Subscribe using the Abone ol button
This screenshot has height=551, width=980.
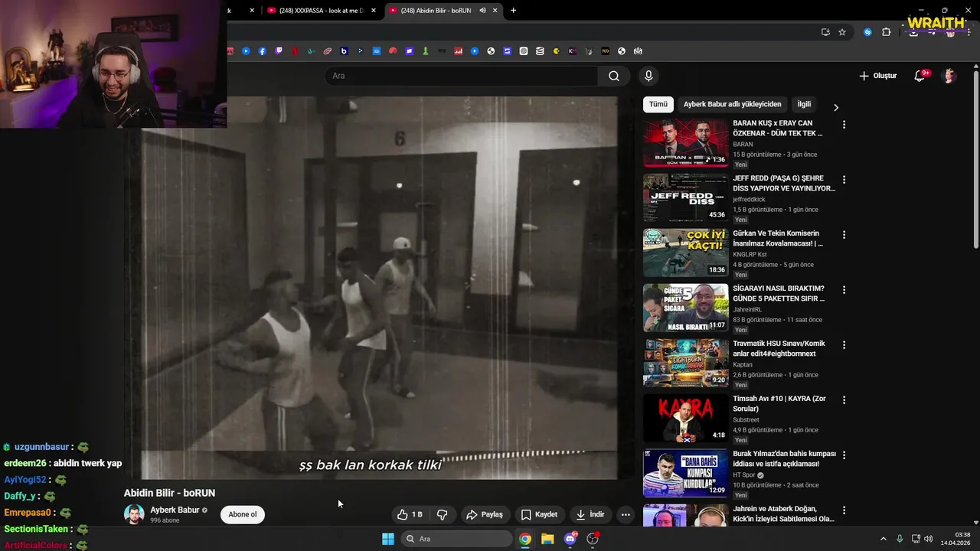click(243, 514)
